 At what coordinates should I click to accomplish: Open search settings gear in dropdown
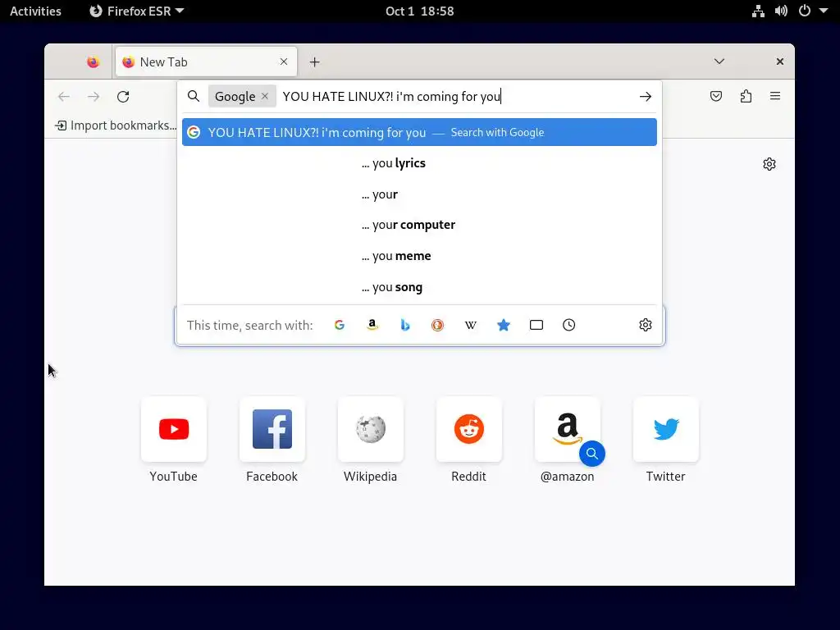(646, 325)
